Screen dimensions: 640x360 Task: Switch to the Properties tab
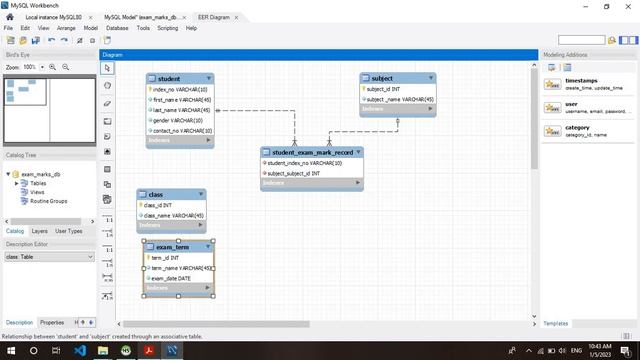[x=52, y=322]
